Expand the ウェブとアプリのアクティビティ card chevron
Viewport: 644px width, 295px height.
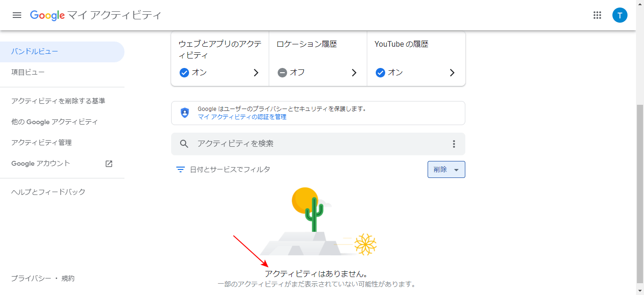256,73
